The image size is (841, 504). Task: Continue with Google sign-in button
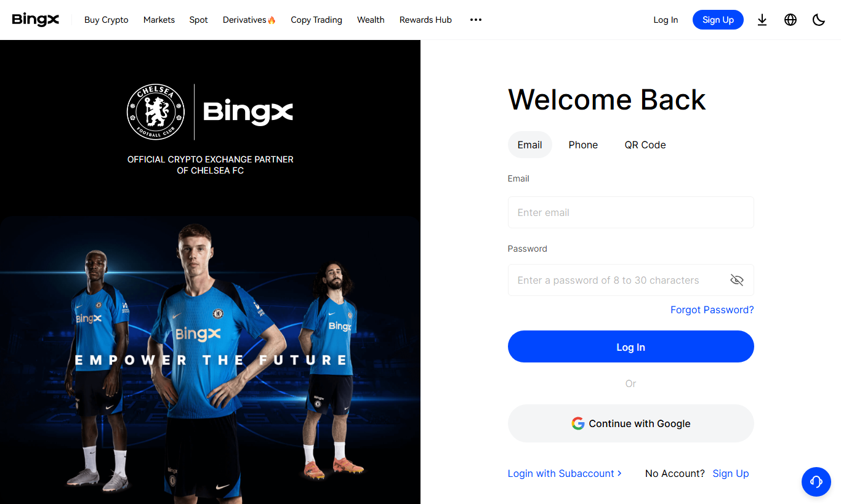pos(631,423)
